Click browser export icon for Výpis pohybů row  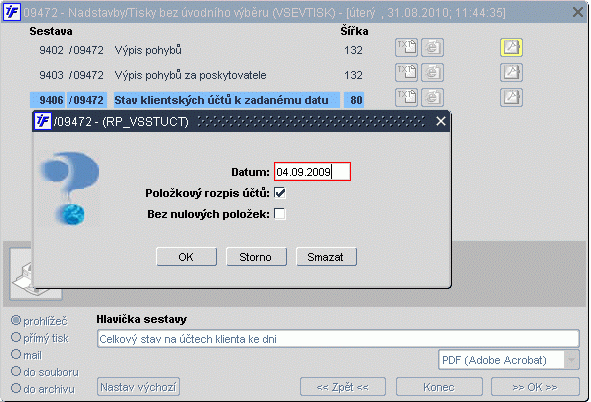coord(432,47)
